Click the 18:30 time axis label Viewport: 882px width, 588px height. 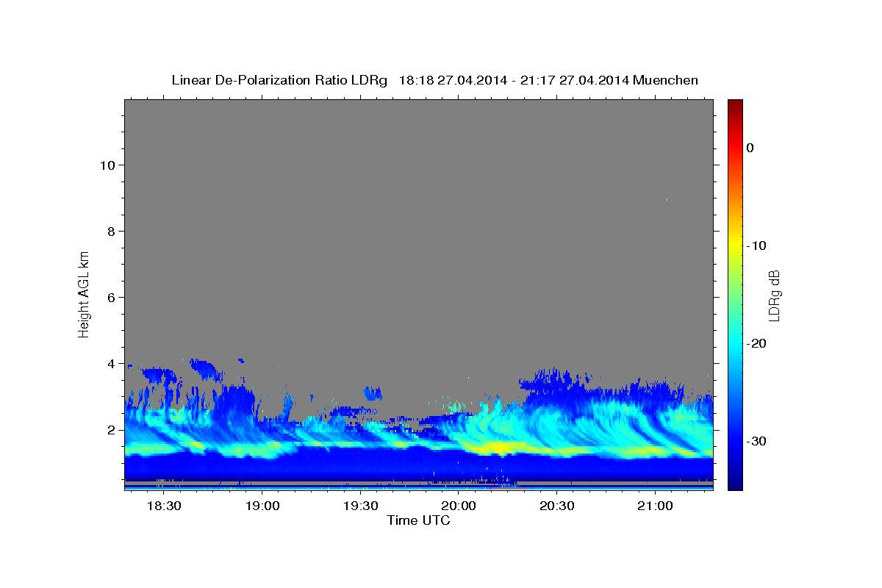(x=164, y=506)
